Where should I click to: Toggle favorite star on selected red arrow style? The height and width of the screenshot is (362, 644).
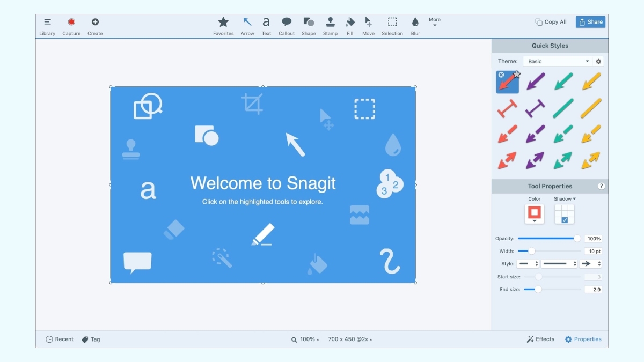click(x=516, y=75)
